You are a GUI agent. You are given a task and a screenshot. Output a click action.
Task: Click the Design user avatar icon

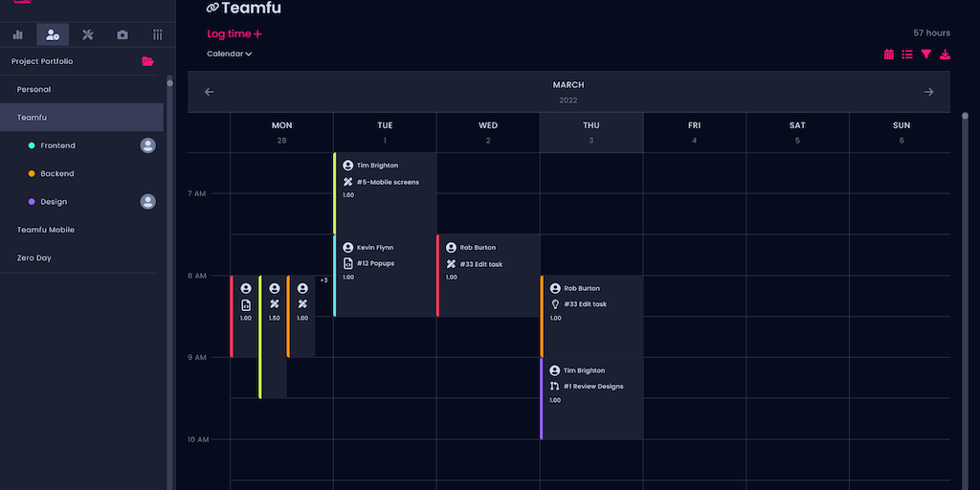[147, 202]
